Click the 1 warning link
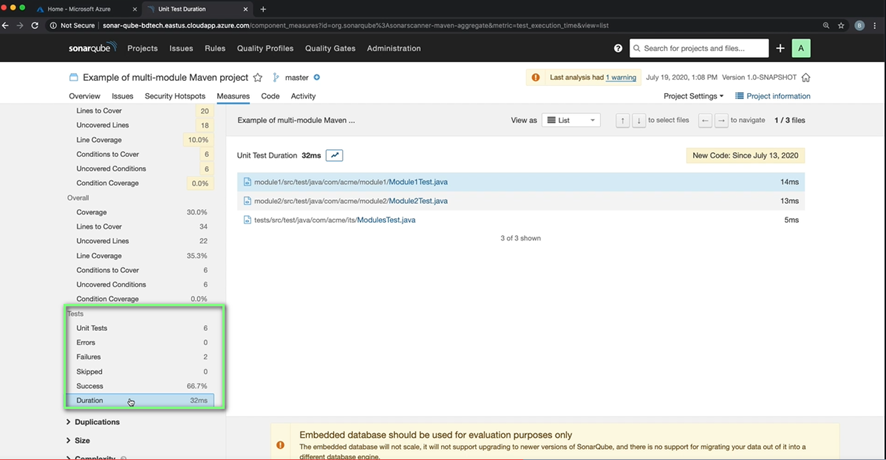Image resolution: width=886 pixels, height=460 pixels. [620, 77]
